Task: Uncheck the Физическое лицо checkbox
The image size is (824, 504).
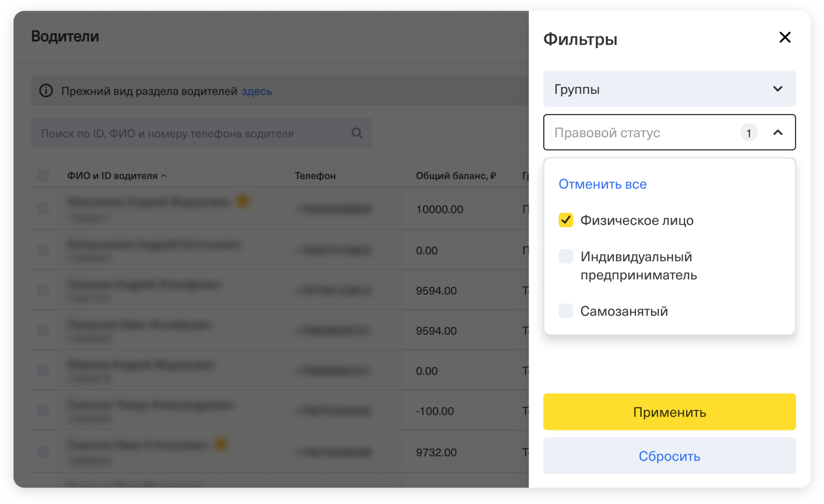Action: tap(566, 220)
